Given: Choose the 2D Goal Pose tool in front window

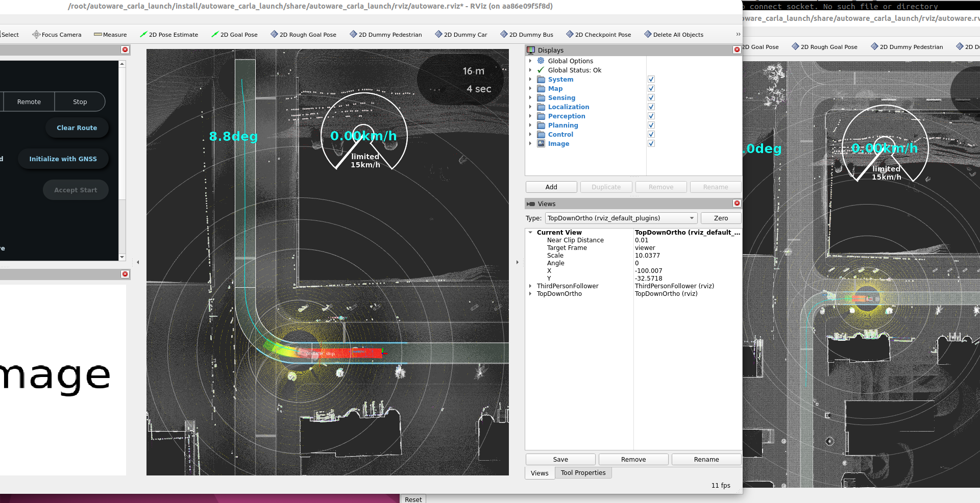Looking at the screenshot, I should pyautogui.click(x=234, y=35).
